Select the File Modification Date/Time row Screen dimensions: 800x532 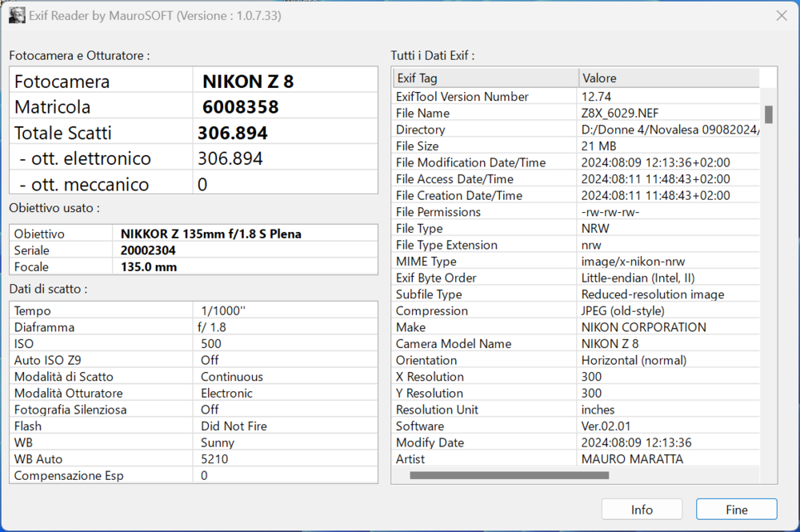[x=577, y=162]
